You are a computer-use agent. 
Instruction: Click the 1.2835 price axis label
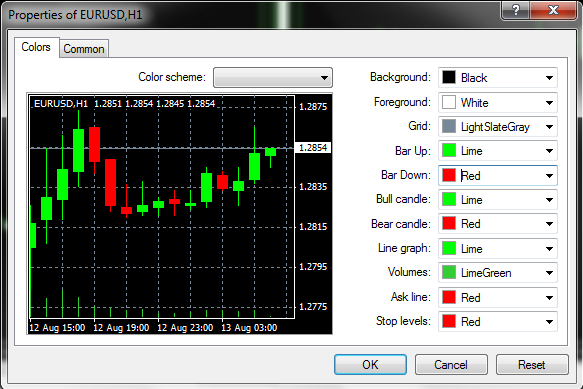pos(313,187)
